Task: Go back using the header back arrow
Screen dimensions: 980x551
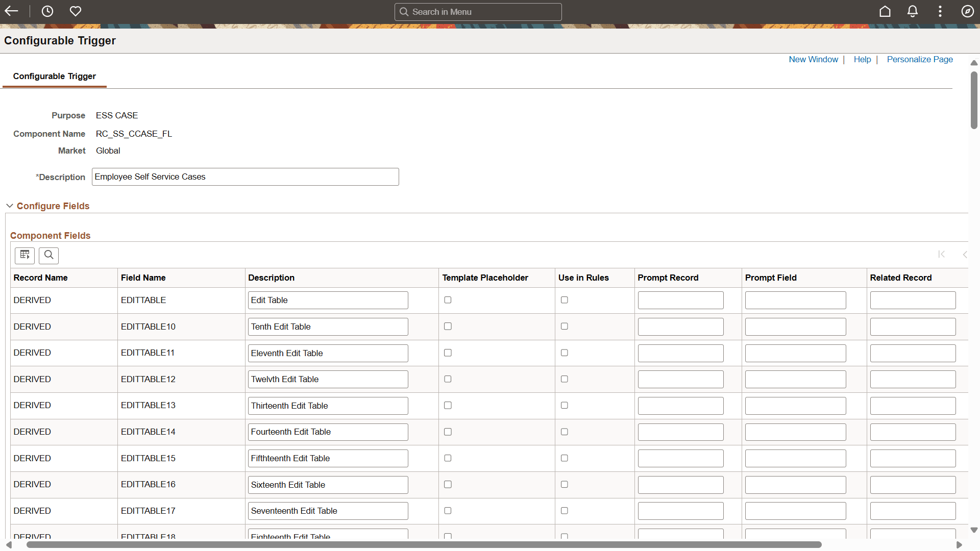Action: (11, 11)
